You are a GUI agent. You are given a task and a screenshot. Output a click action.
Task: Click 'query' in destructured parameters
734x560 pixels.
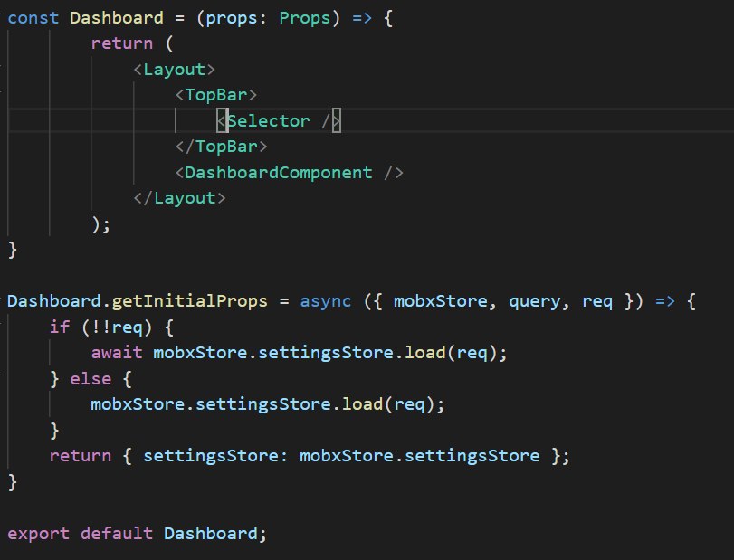click(x=534, y=301)
